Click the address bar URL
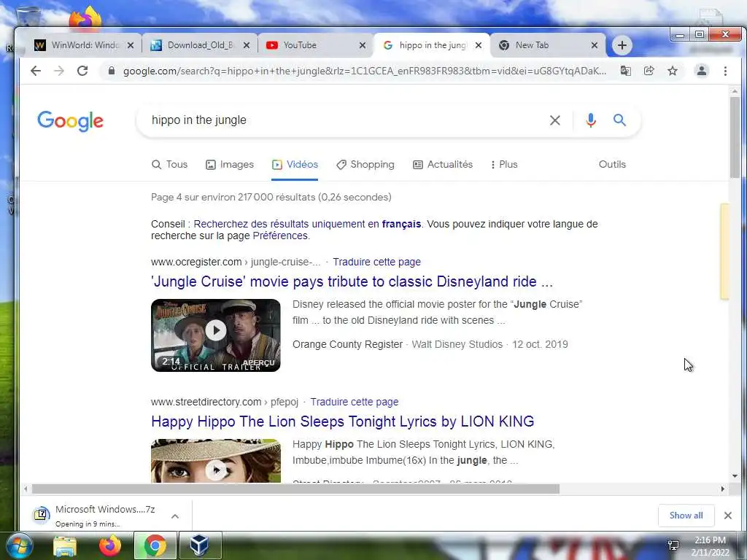 coord(365,71)
